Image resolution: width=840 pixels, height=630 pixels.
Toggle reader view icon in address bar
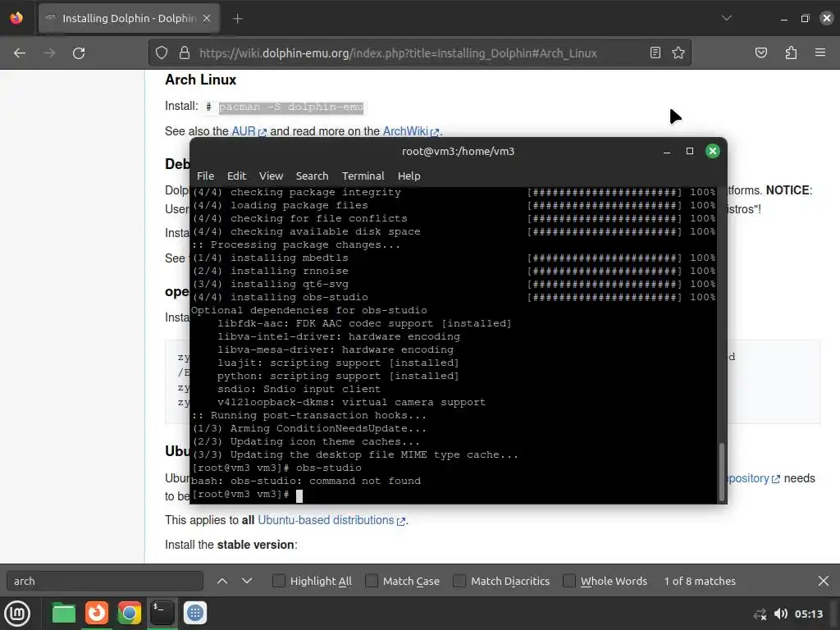tap(655, 52)
